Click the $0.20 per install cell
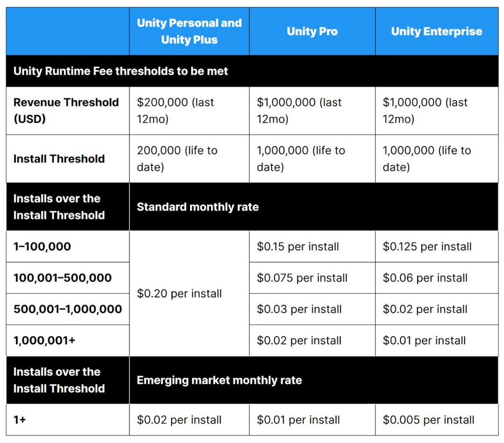This screenshot has height=443, width=504. click(x=179, y=293)
